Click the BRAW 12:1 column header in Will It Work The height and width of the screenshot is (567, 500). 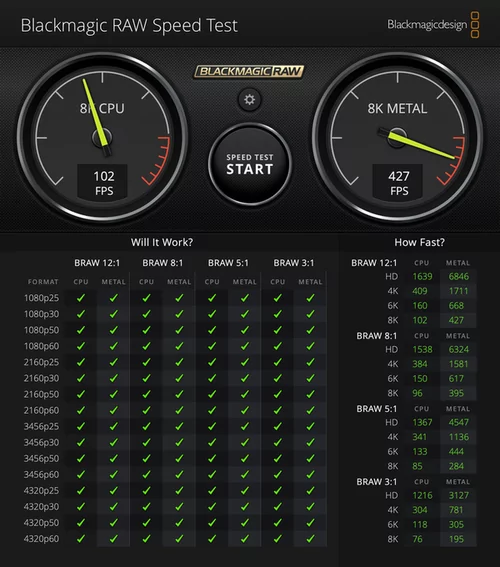coord(97,263)
